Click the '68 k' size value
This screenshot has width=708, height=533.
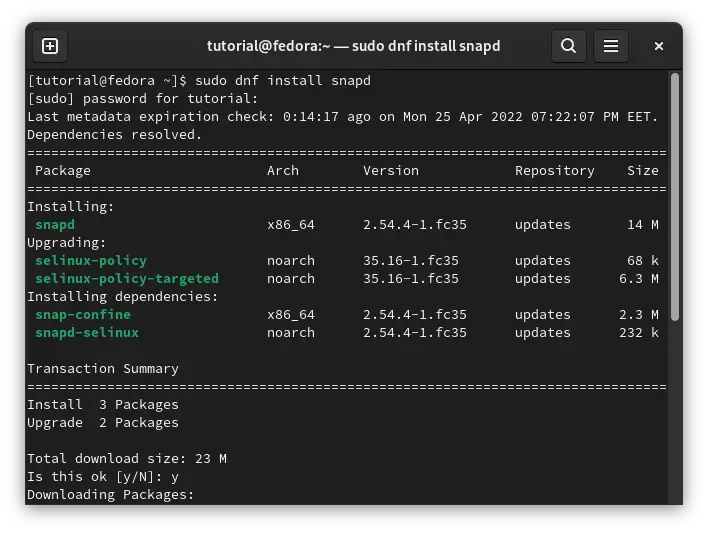643,261
